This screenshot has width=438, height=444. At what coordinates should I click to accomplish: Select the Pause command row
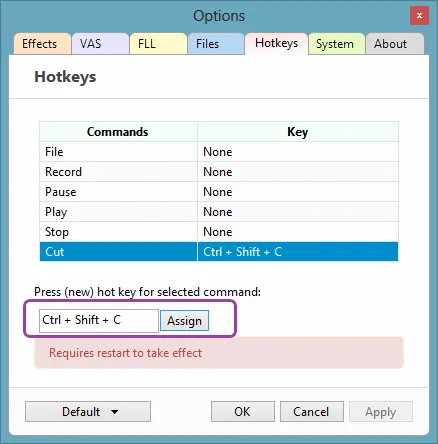[219, 192]
